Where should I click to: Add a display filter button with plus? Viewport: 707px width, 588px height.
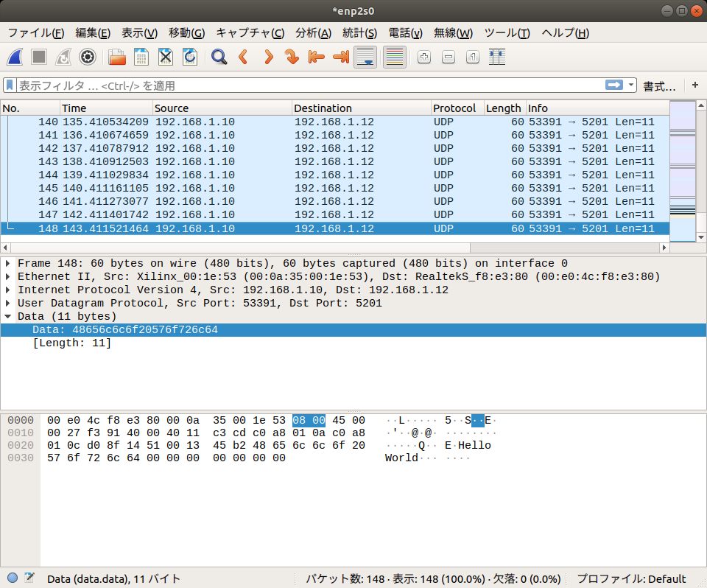pos(694,85)
